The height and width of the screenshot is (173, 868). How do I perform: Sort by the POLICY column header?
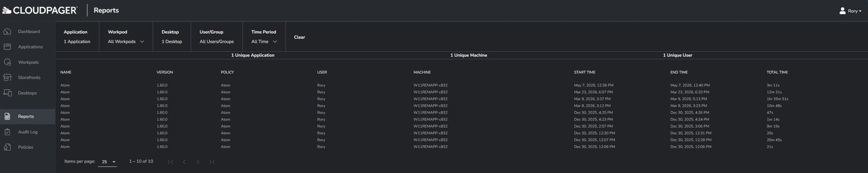(227, 72)
